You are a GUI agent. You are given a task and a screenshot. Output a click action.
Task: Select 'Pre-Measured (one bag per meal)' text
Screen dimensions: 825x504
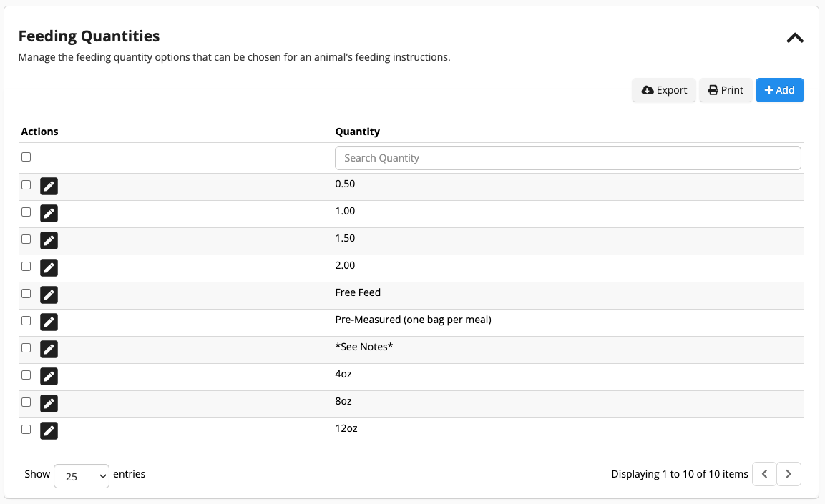(x=413, y=320)
